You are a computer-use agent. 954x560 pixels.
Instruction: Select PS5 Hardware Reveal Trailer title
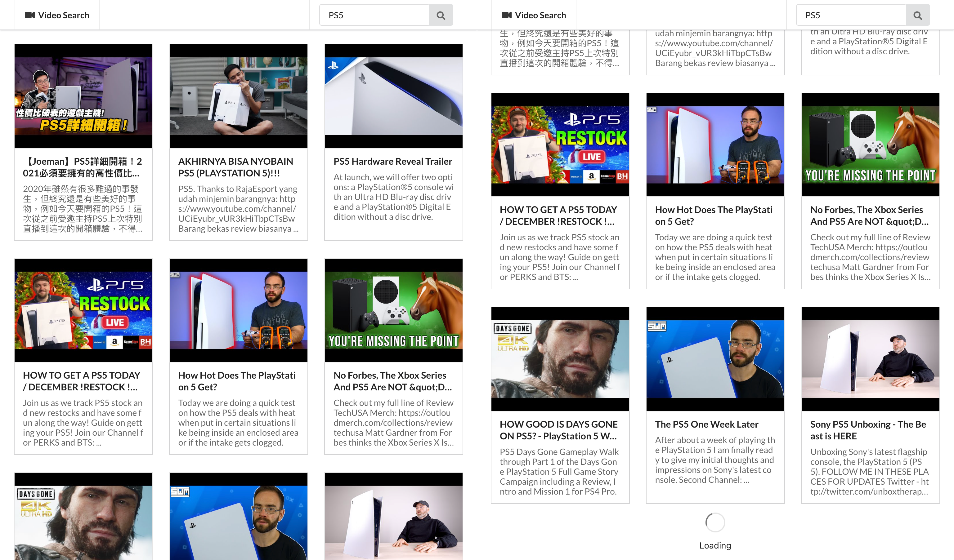point(392,161)
